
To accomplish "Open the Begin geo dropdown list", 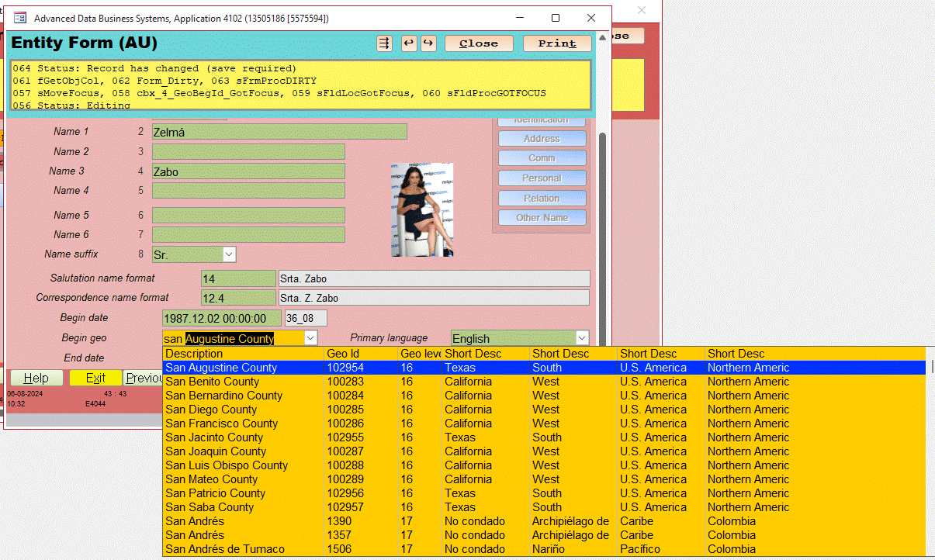I will [311, 337].
